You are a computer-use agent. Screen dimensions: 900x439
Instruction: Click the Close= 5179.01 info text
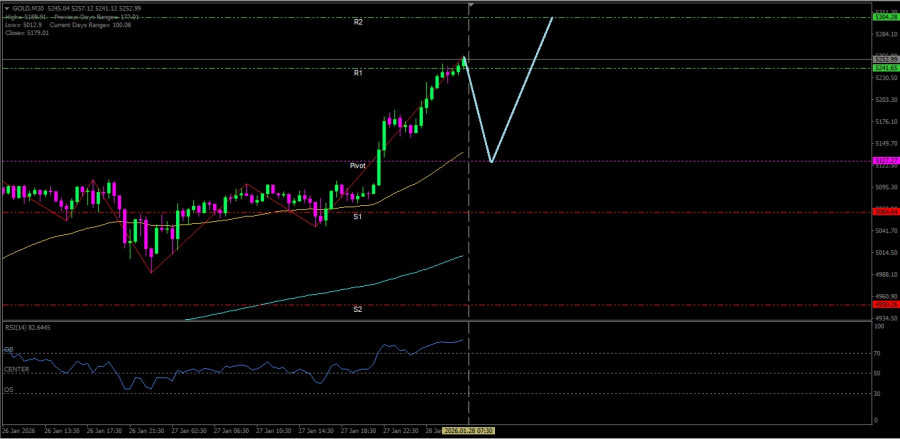tap(26, 33)
